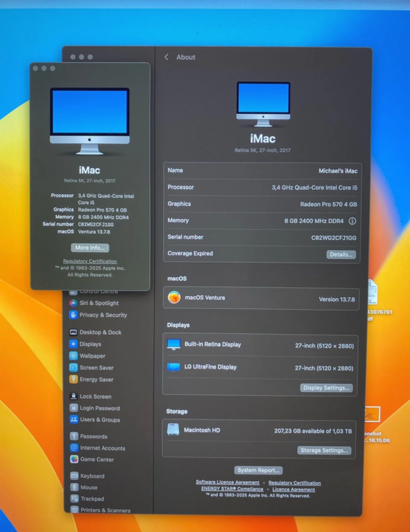Click the large iMac image in About pane
Viewport: 410px width, 532px height.
264,105
